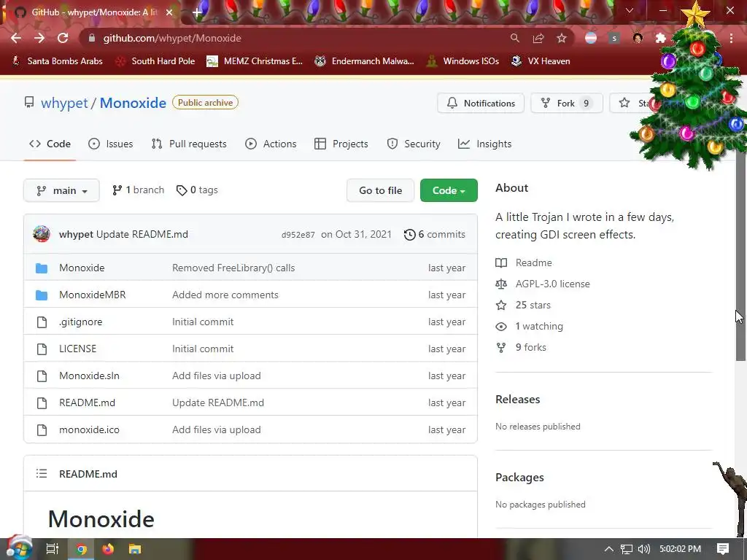Screen dimensions: 747x560
Task: Open the South Hard Pole bookmark
Action: click(x=155, y=61)
